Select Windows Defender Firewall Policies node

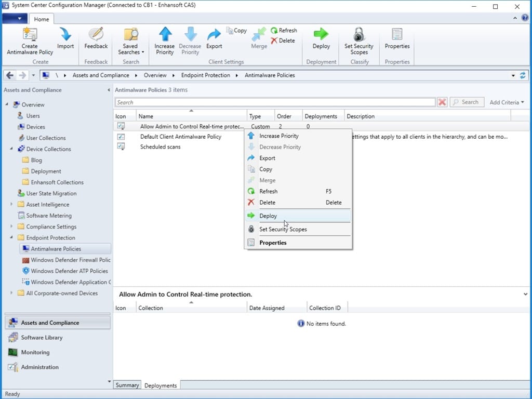click(66, 260)
